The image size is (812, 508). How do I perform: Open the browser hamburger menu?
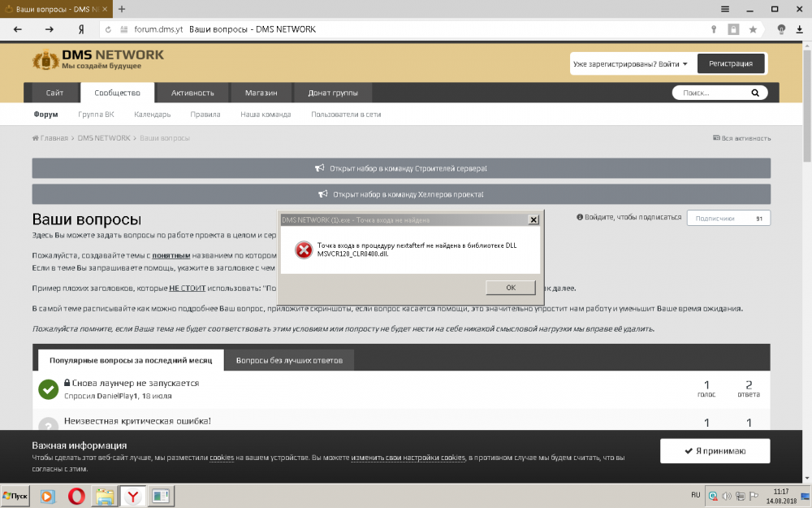pos(723,8)
